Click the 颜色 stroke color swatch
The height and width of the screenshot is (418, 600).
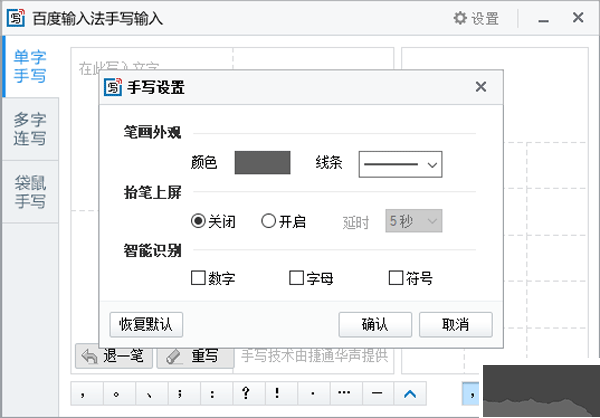[262, 163]
